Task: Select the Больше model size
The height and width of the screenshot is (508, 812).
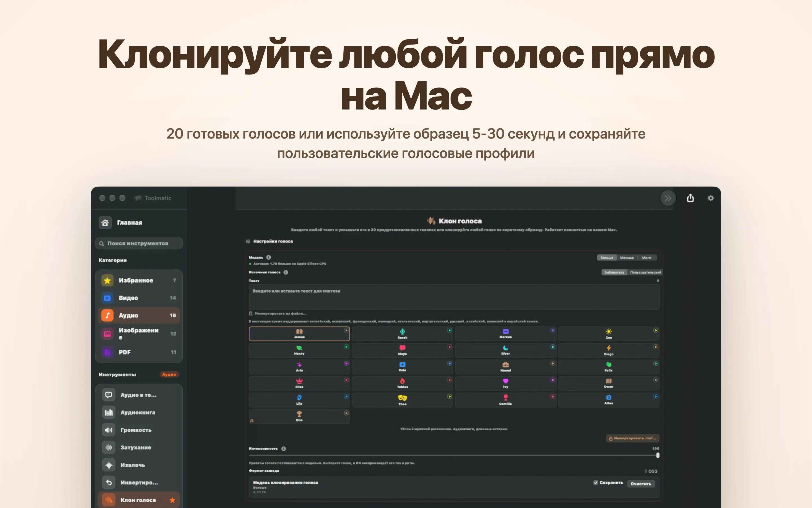Action: tap(607, 258)
